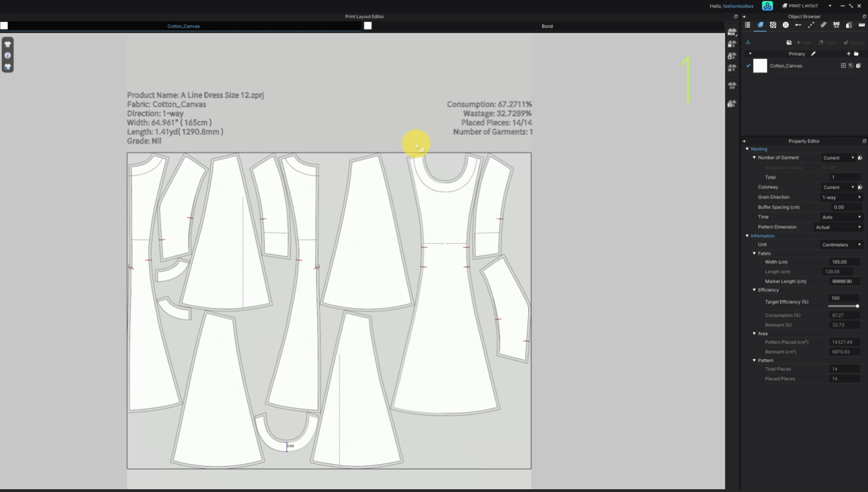Toggle the Group Each Sizes checkbox
868x492 pixels.
point(825,168)
